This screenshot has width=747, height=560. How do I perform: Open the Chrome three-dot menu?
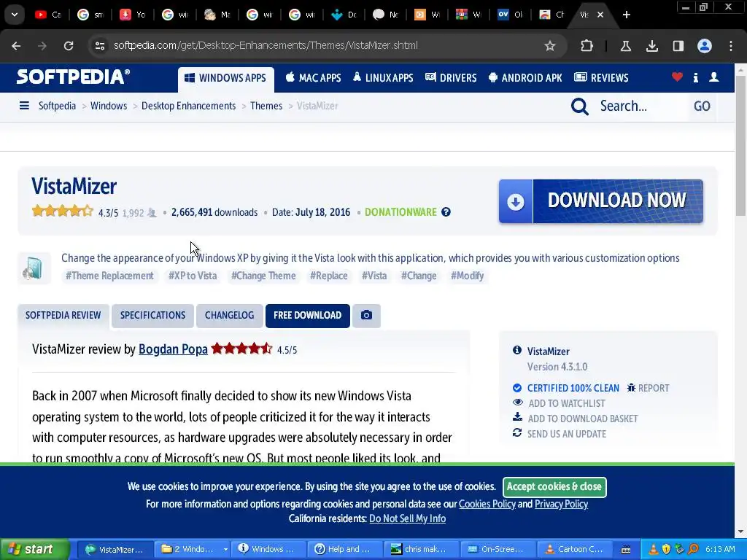[x=731, y=46]
